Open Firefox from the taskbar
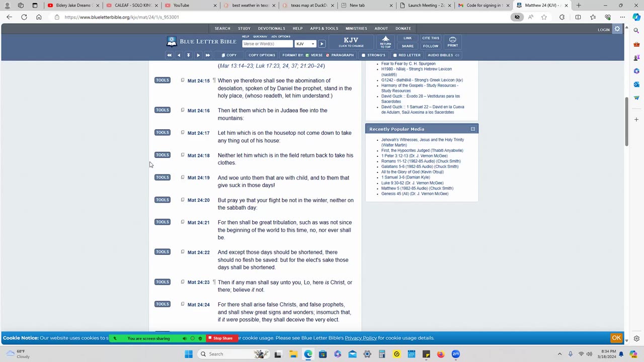 [441, 354]
